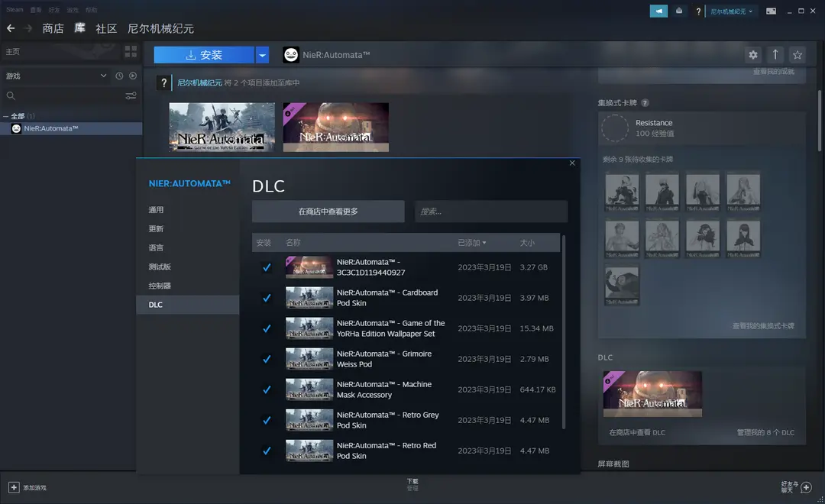Open the 尼尔机械纪元 profile tab
Screen dimensions: 825x504
pos(160,28)
